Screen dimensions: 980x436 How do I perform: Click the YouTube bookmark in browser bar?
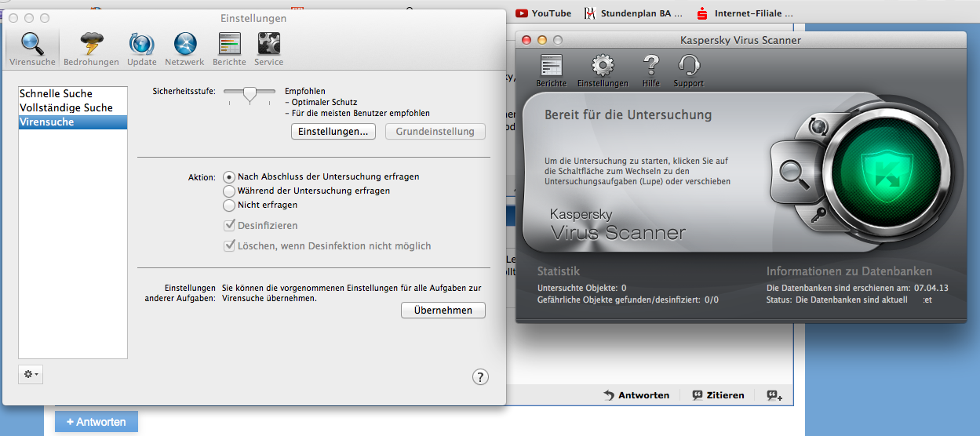click(x=543, y=13)
